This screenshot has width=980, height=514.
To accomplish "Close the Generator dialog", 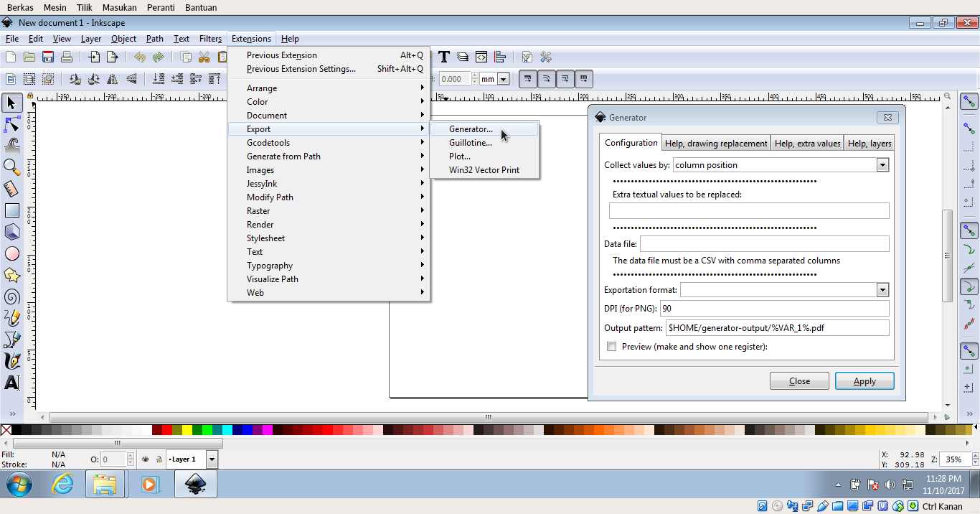I will [799, 380].
